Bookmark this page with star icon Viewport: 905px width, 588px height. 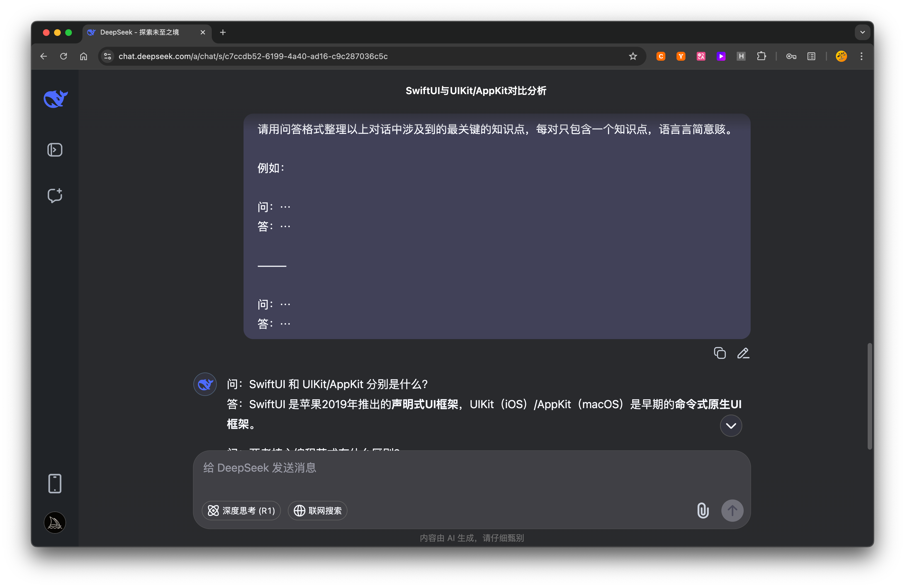pos(632,56)
